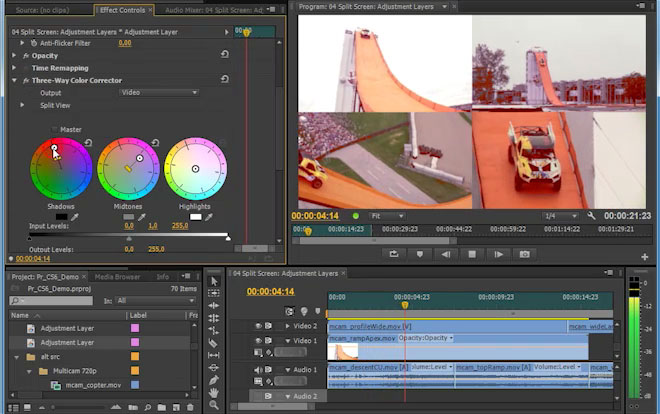Click the Highlights white color swatch
660x414 pixels.
click(x=195, y=216)
